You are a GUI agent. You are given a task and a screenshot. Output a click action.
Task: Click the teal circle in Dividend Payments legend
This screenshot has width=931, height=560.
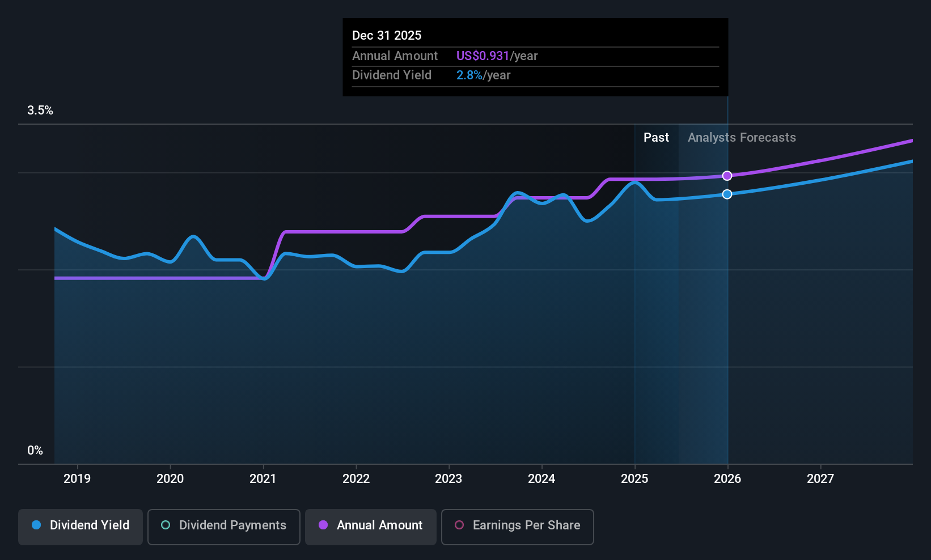(x=166, y=525)
